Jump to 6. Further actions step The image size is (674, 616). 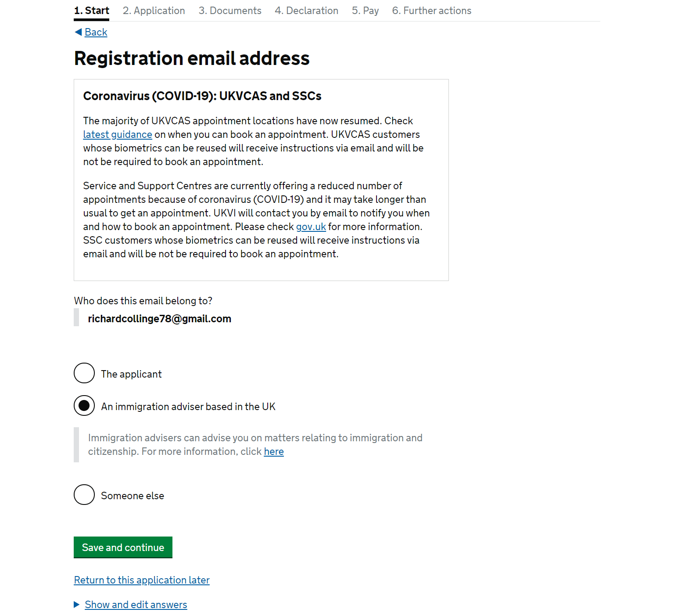(x=432, y=11)
